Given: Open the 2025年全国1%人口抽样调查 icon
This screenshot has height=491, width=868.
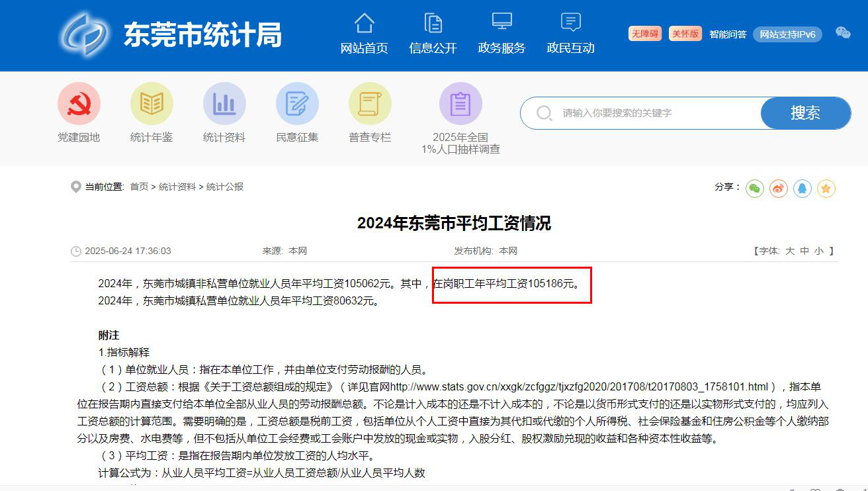Looking at the screenshot, I should (460, 105).
